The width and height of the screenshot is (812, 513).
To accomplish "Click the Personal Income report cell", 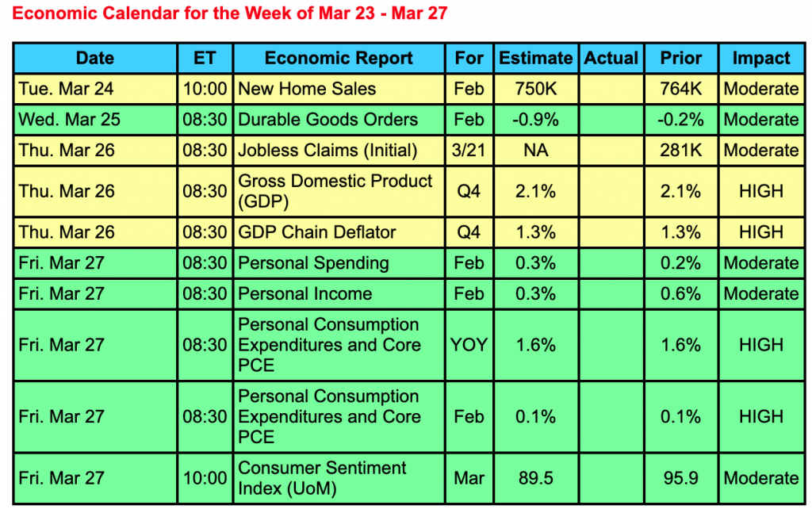I will click(x=304, y=293).
